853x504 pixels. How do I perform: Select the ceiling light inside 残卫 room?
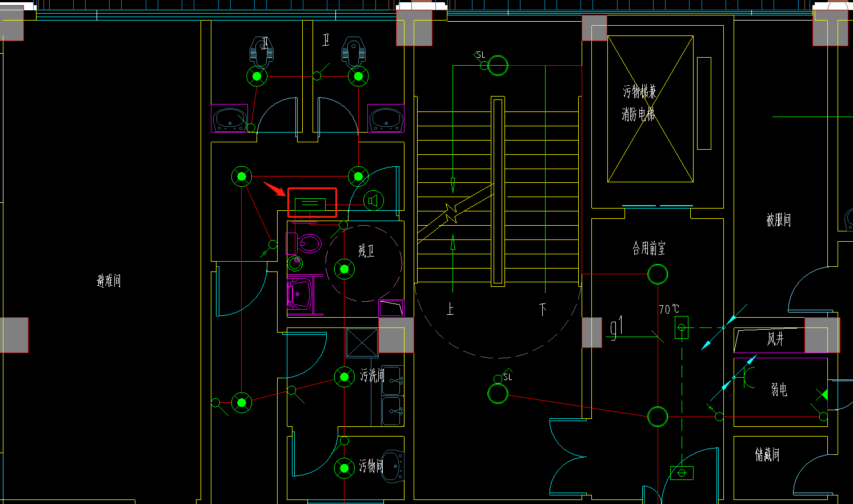tap(345, 269)
